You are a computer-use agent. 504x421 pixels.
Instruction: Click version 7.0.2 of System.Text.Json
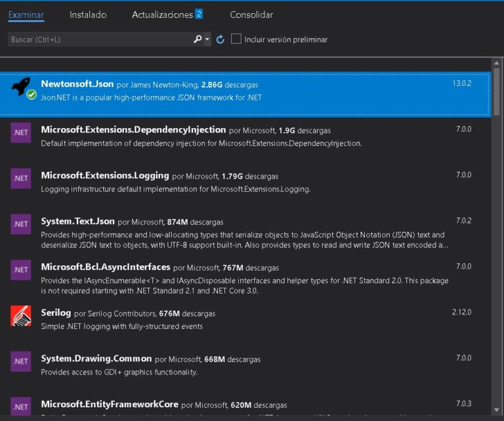coord(464,221)
